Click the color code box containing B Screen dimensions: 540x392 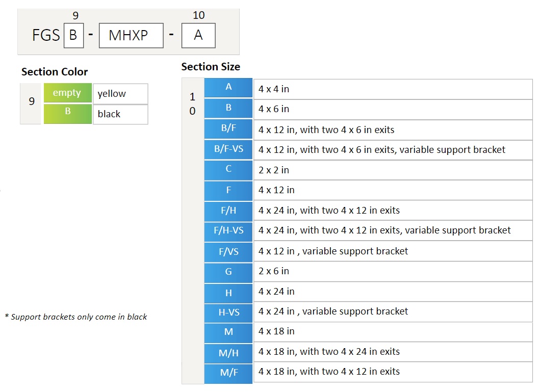tap(74, 36)
